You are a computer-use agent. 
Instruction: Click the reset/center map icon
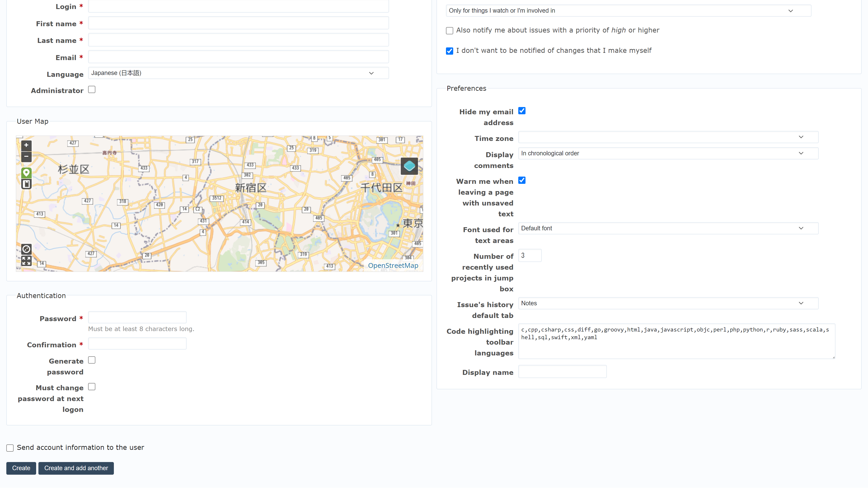click(x=26, y=249)
